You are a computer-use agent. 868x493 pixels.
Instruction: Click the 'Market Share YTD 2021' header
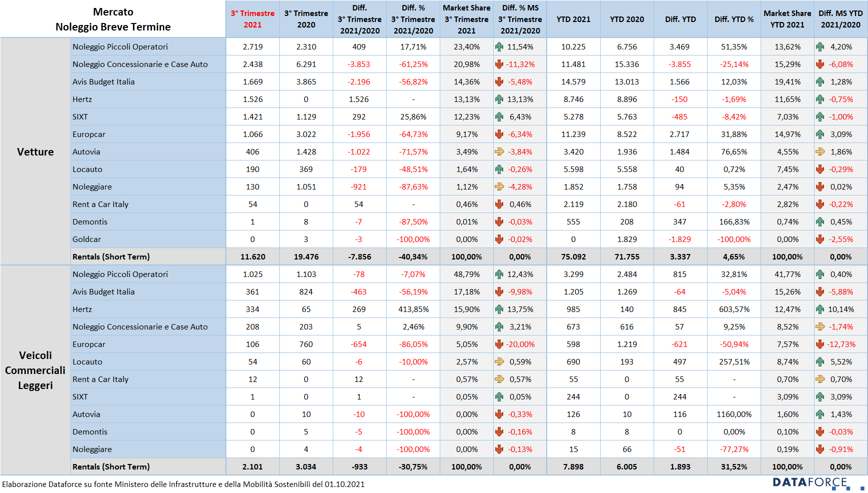tap(787, 19)
